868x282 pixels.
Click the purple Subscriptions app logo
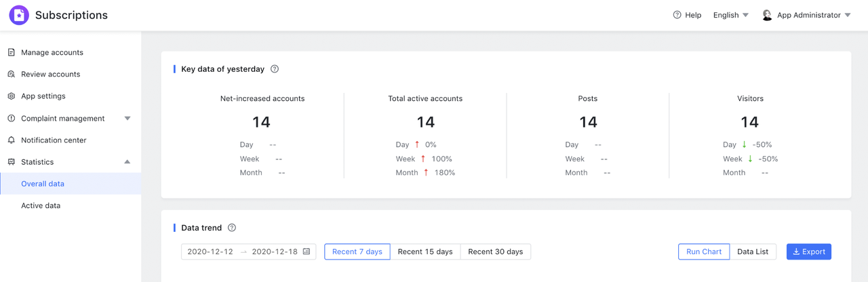click(19, 15)
